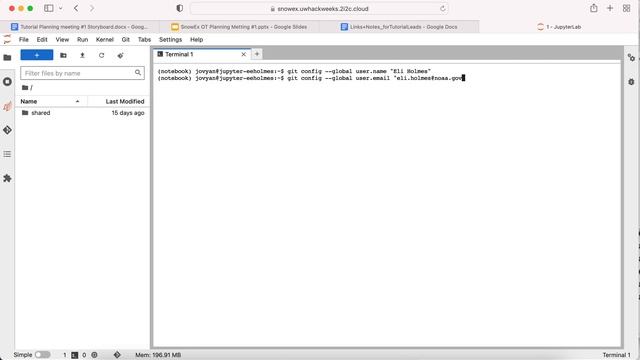Image resolution: width=640 pixels, height=360 pixels.
Task: Click the upload files icon
Action: pos(82,55)
